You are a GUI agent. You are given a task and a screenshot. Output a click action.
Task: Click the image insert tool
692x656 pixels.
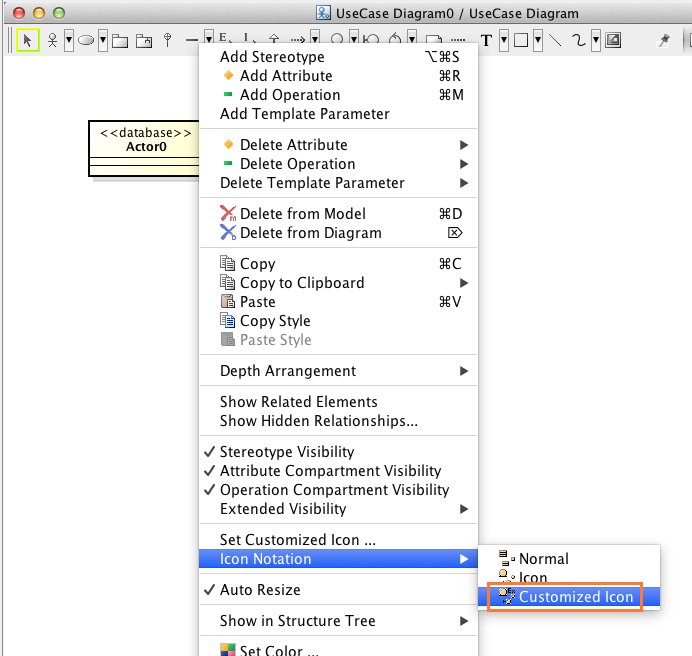coord(613,41)
